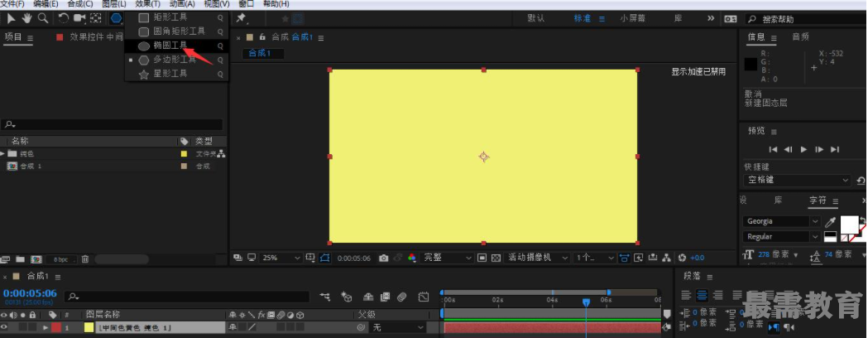
Task: Click the yellow label of the 纯色 folder
Action: (185, 153)
